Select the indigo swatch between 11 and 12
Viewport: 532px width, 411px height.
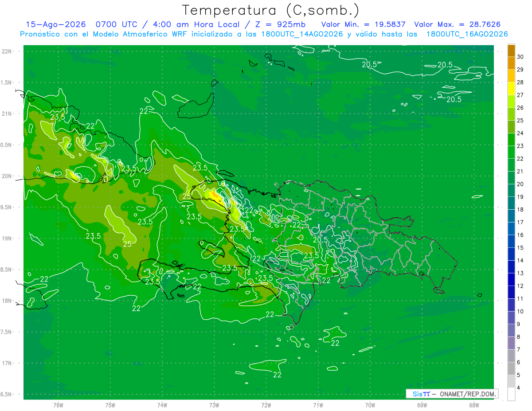pos(511,292)
